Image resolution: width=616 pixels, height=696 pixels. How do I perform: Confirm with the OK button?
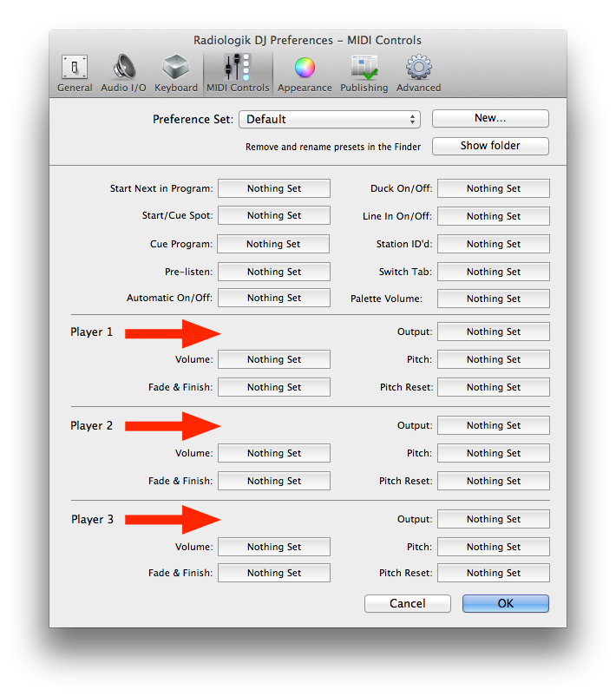click(x=506, y=603)
